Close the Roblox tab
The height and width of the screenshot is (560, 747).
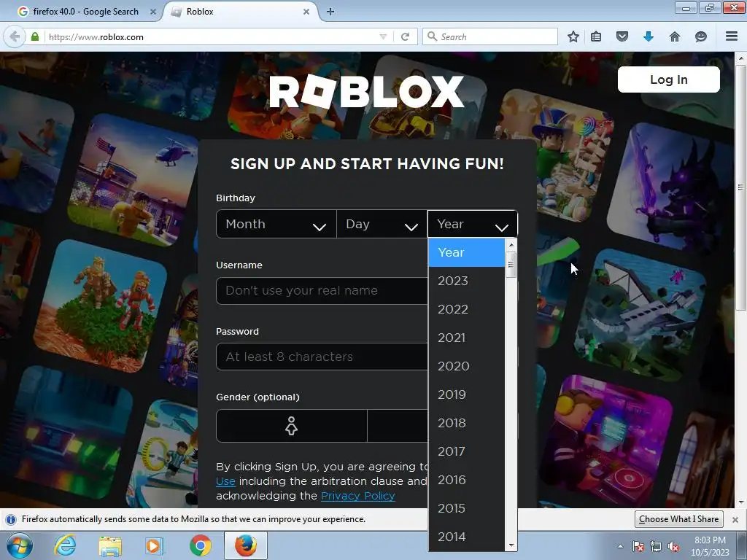[x=306, y=12]
